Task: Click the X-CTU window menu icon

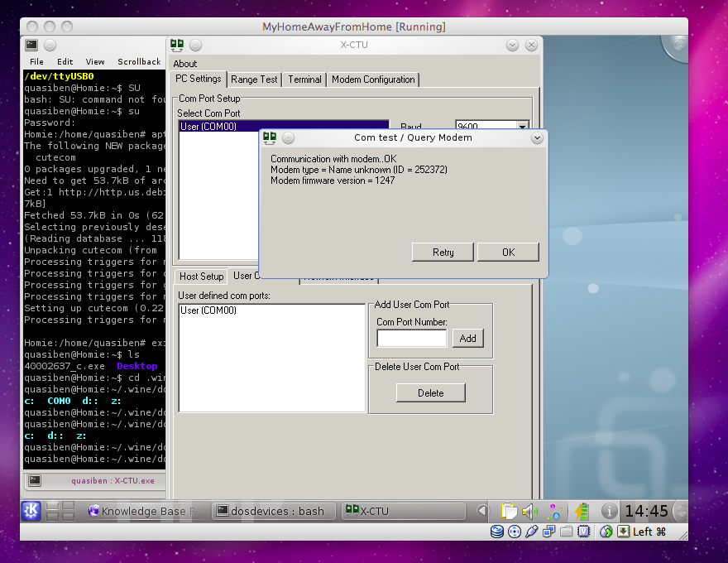Action: [x=177, y=45]
